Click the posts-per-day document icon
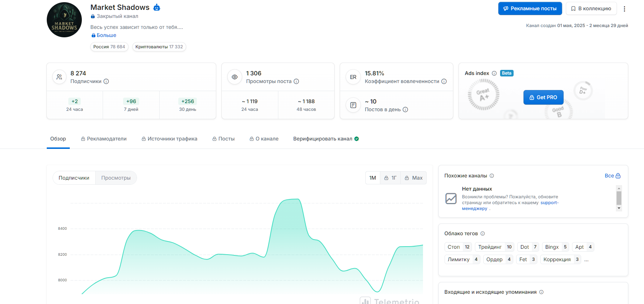The width and height of the screenshot is (644, 304). tap(353, 105)
